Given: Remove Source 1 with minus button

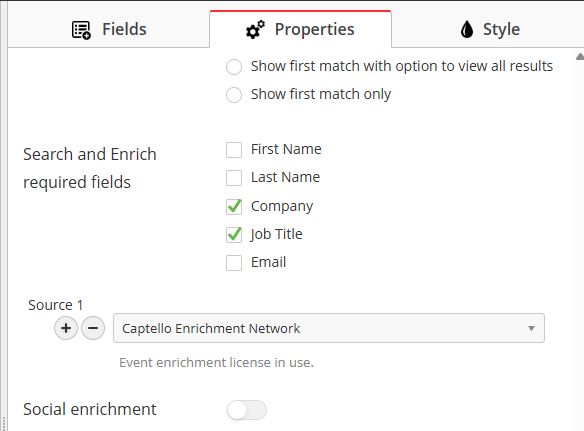Looking at the screenshot, I should pos(93,328).
